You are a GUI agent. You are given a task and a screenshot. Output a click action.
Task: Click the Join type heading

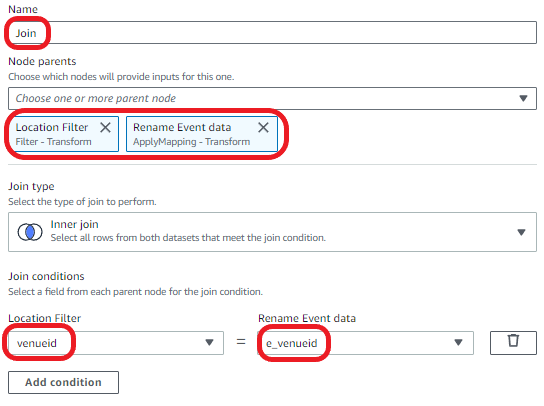pos(31,187)
